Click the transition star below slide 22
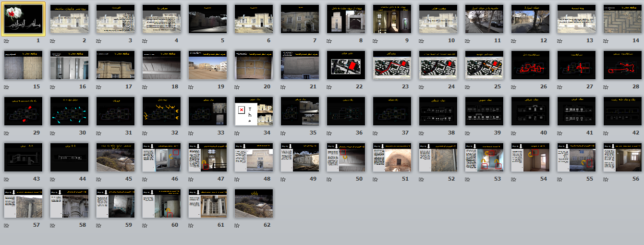The height and width of the screenshot is (245, 644). (x=329, y=87)
